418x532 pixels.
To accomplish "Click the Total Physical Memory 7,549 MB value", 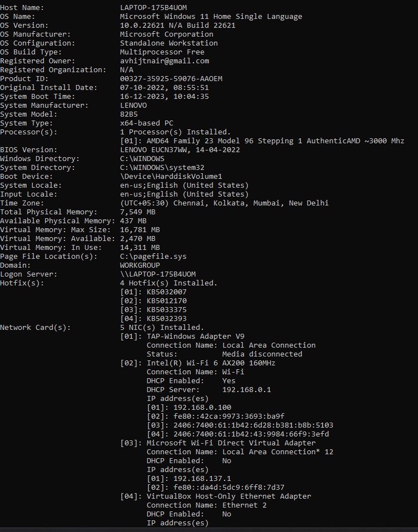I will click(138, 212).
